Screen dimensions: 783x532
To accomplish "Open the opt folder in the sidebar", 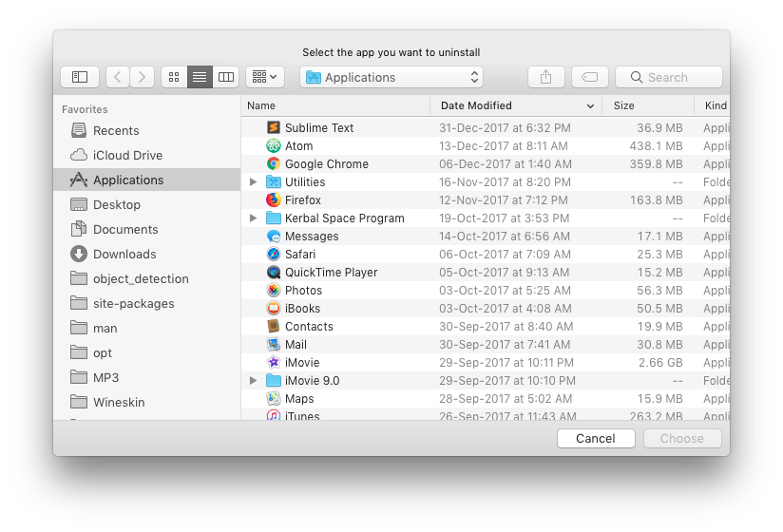I will point(146,352).
